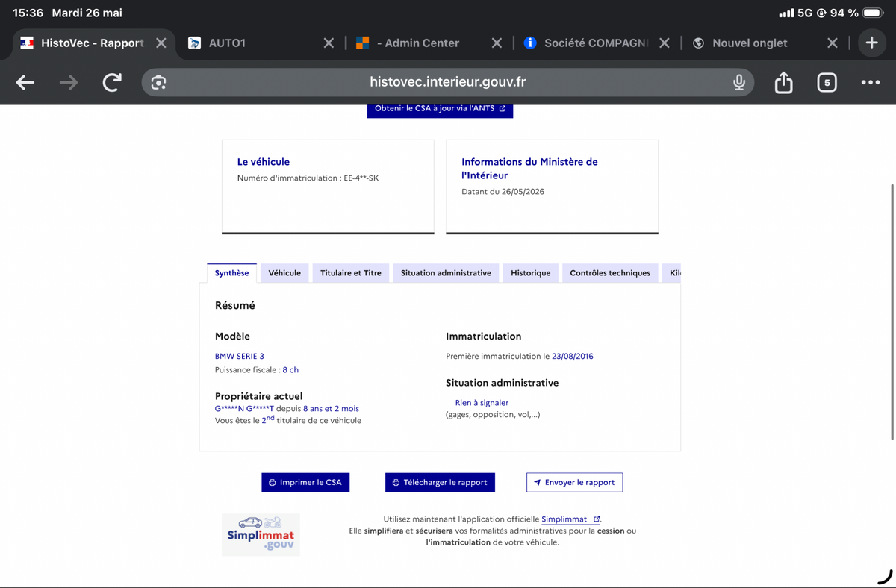
Task: Tap the histovec.interieur.gouv.fr address field
Action: [448, 82]
